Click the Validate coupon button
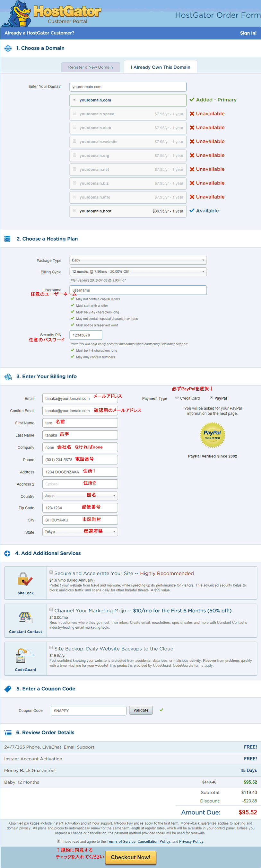This screenshot has height=868, width=261. click(141, 710)
